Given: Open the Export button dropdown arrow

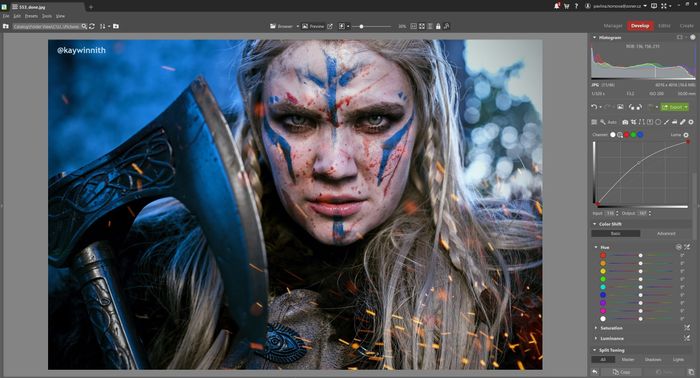Looking at the screenshot, I should 686,107.
